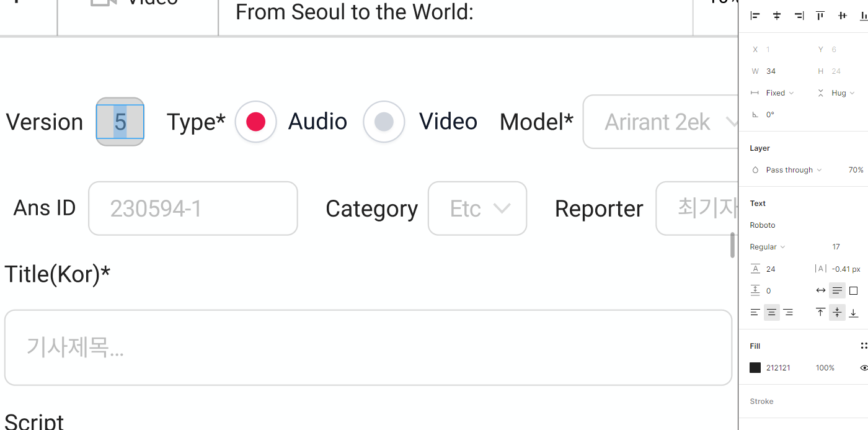Click the align left icon
Screen dimensions: 868x430
(755, 16)
